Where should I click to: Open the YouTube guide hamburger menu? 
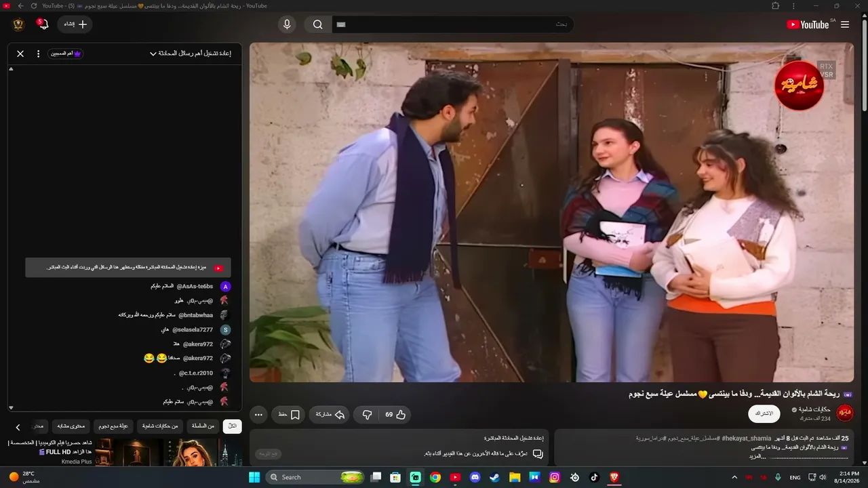tap(845, 24)
